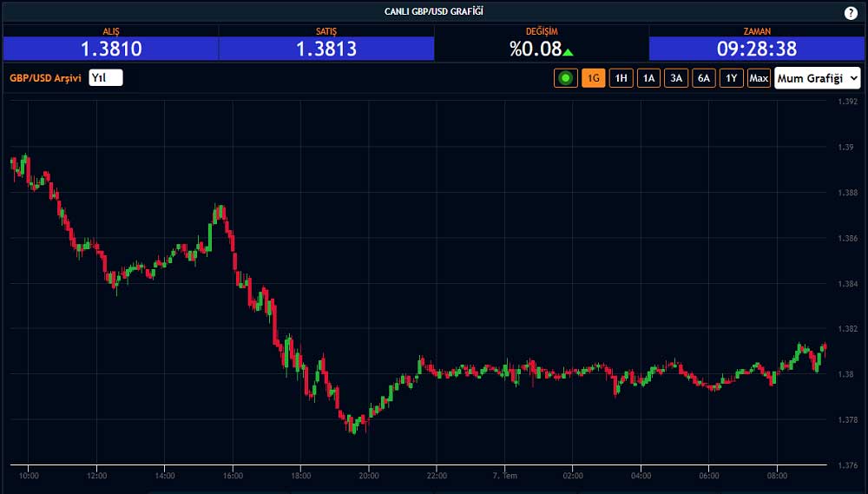
Task: Switch chart to 3A range
Action: (676, 78)
